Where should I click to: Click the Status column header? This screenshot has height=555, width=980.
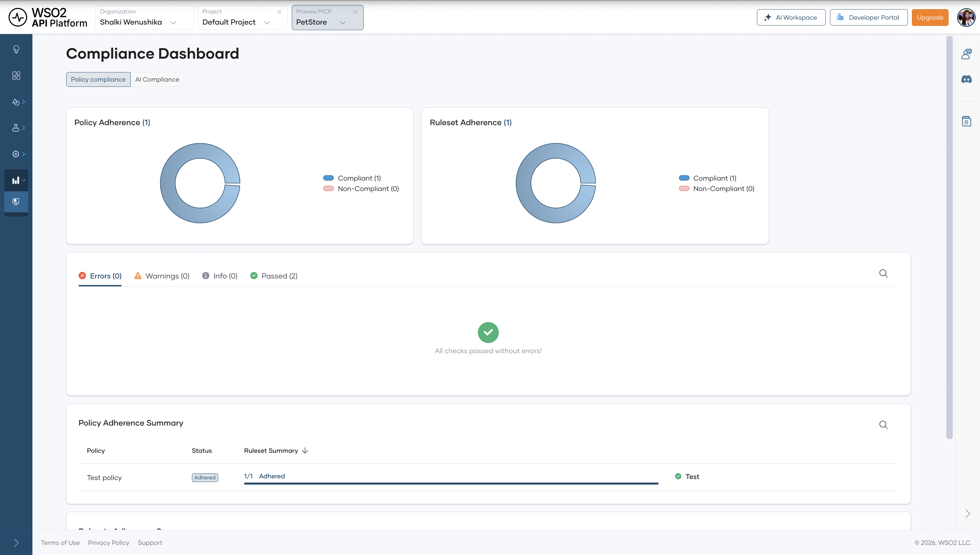(x=201, y=450)
